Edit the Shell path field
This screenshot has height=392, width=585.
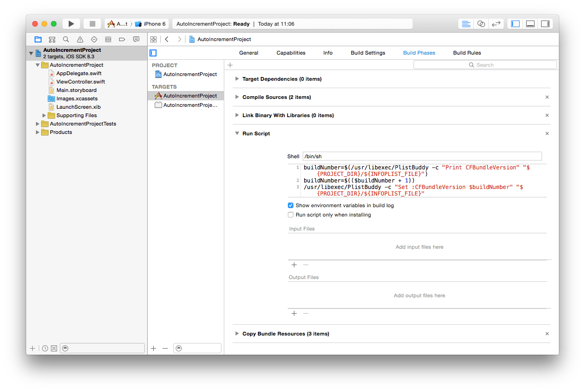(x=422, y=156)
